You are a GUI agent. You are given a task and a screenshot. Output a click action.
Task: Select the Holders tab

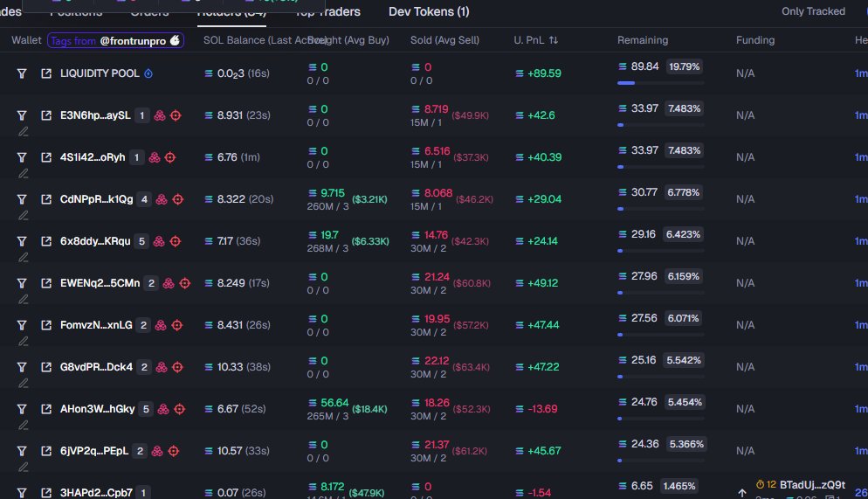231,11
